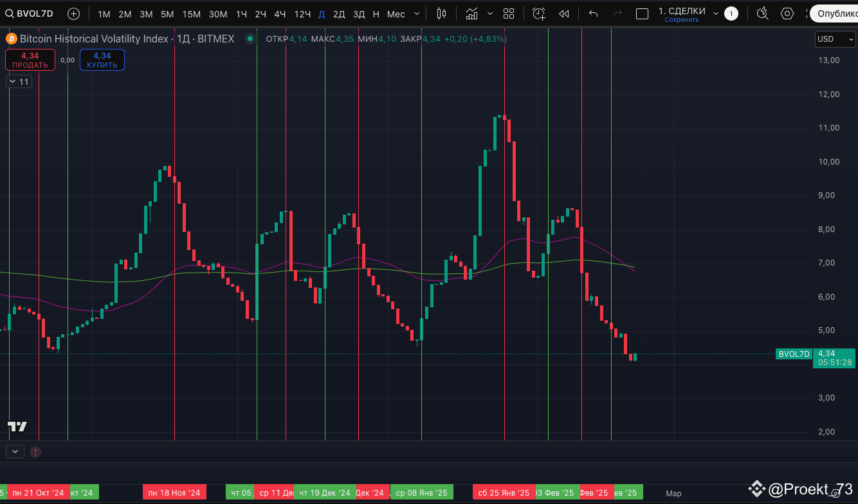The image size is (858, 504).
Task: Click the red warning indicator below the chart
Action: click(x=35, y=451)
